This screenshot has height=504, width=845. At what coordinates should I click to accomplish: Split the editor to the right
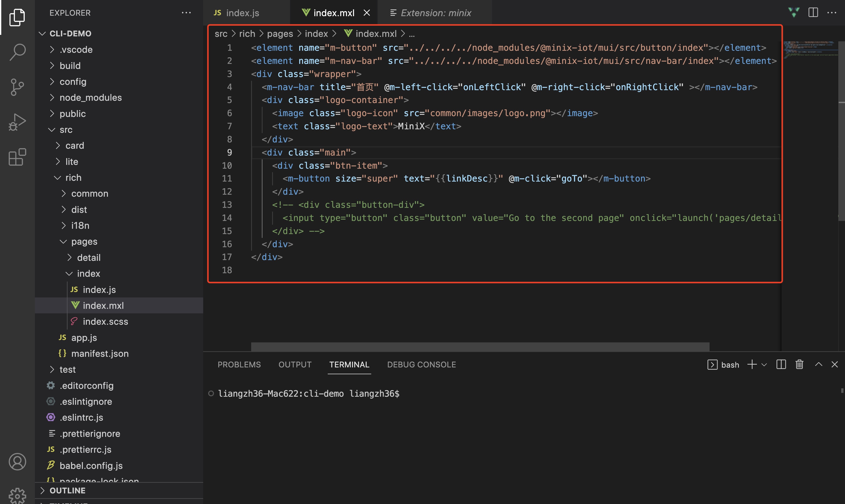coord(813,13)
